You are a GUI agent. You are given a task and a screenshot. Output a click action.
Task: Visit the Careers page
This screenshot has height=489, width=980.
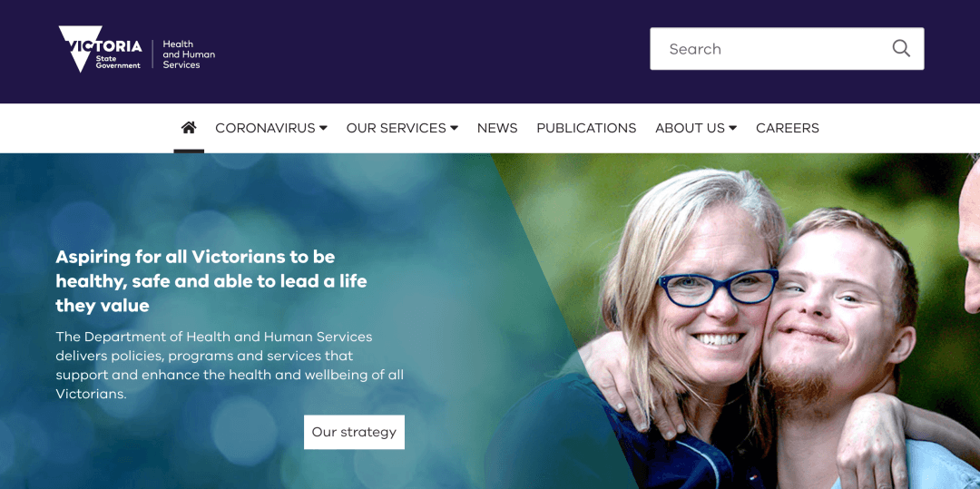(788, 128)
